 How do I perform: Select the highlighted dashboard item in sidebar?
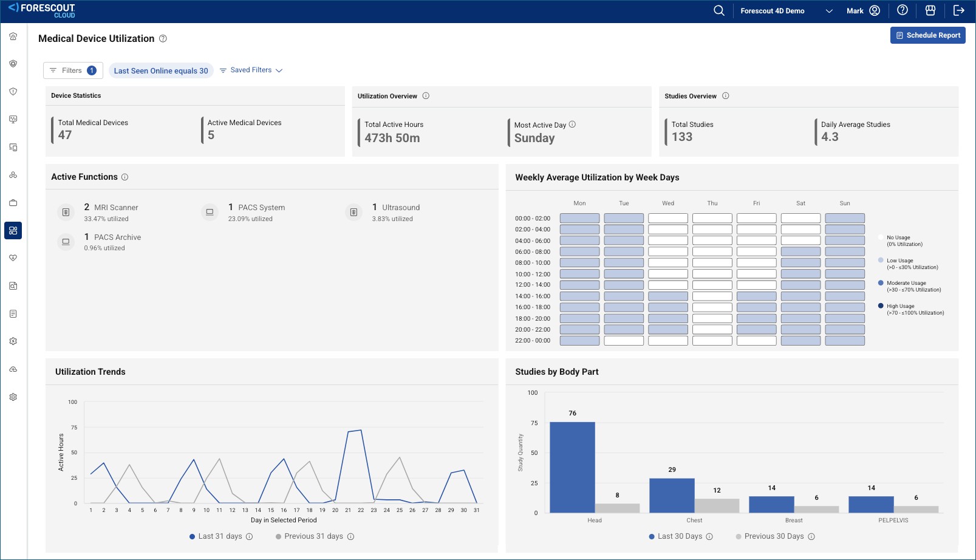[13, 231]
